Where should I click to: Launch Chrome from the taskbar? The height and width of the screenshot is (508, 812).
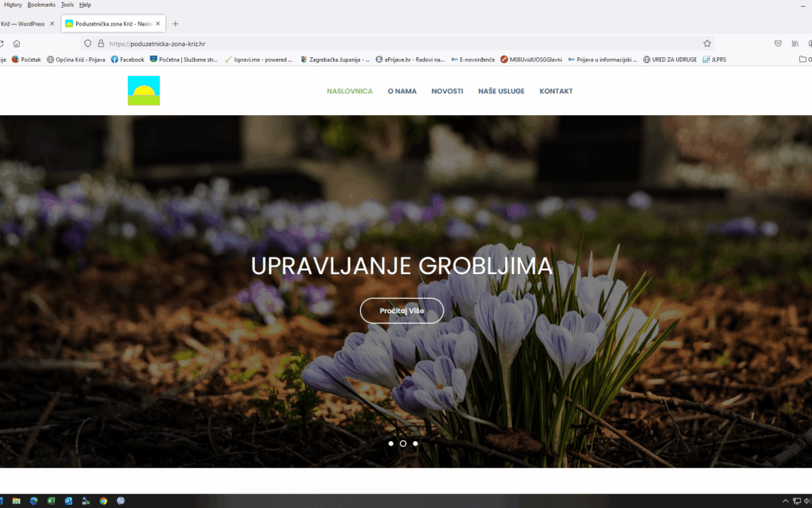tap(103, 500)
